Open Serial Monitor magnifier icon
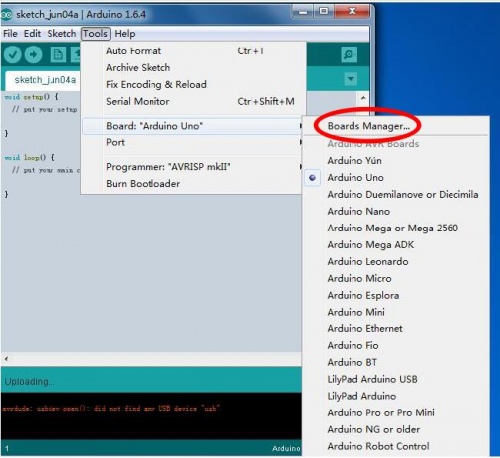The width and height of the screenshot is (500, 458). tap(349, 54)
